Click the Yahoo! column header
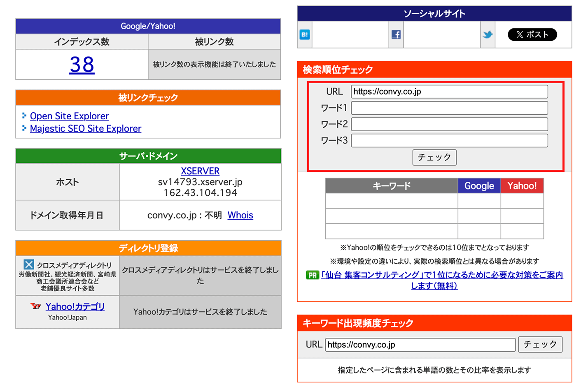588x392 pixels. tap(522, 186)
